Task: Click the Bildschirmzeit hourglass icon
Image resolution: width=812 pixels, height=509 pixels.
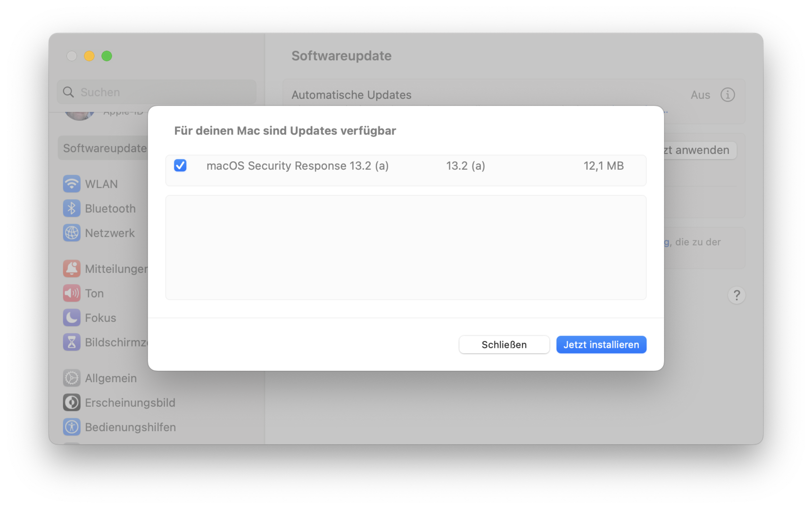Action: tap(72, 342)
